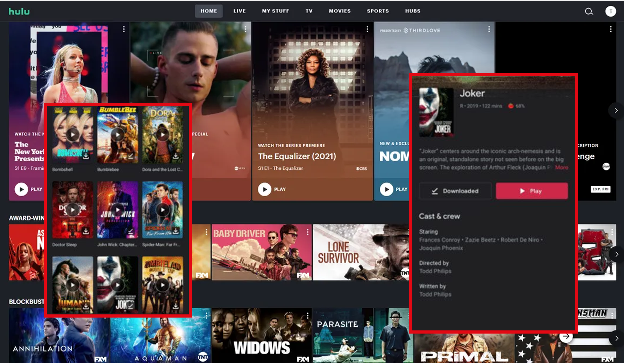This screenshot has height=364, width=624.
Task: Play The New York Times Presents
Action: 21,189
